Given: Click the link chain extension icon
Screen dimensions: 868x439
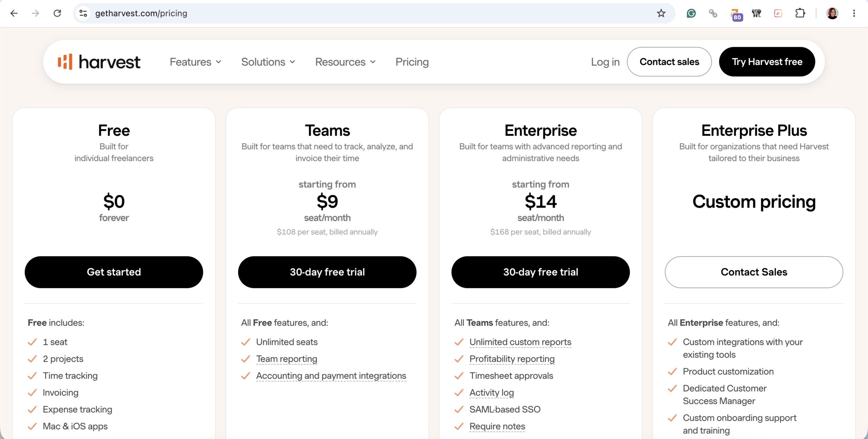Looking at the screenshot, I should tap(713, 13).
